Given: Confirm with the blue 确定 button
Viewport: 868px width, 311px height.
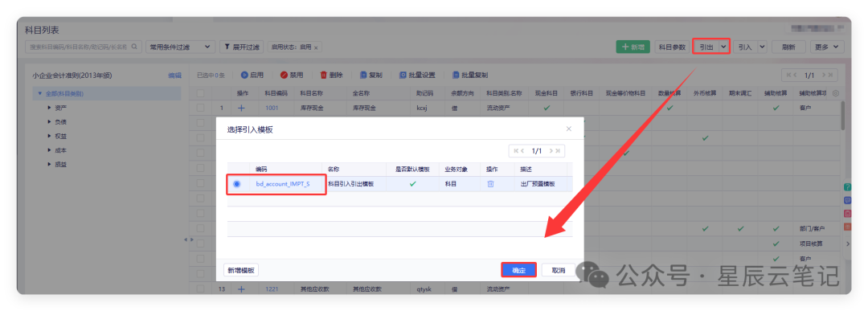Looking at the screenshot, I should pyautogui.click(x=518, y=270).
